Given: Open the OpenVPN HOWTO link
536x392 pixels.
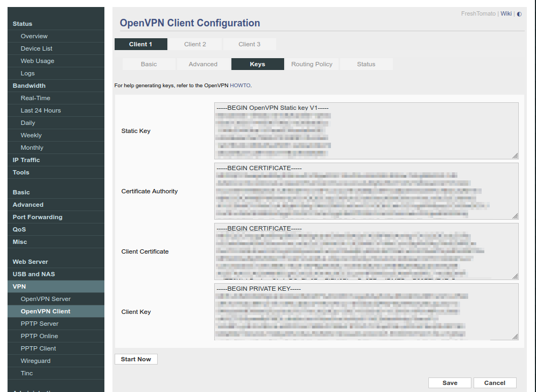Looking at the screenshot, I should click(x=240, y=86).
